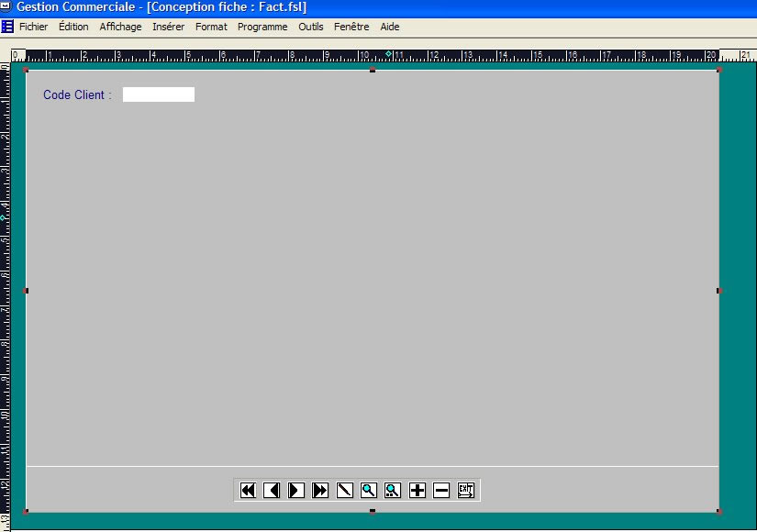
Task: Open the Insérer menu
Action: pyautogui.click(x=169, y=27)
